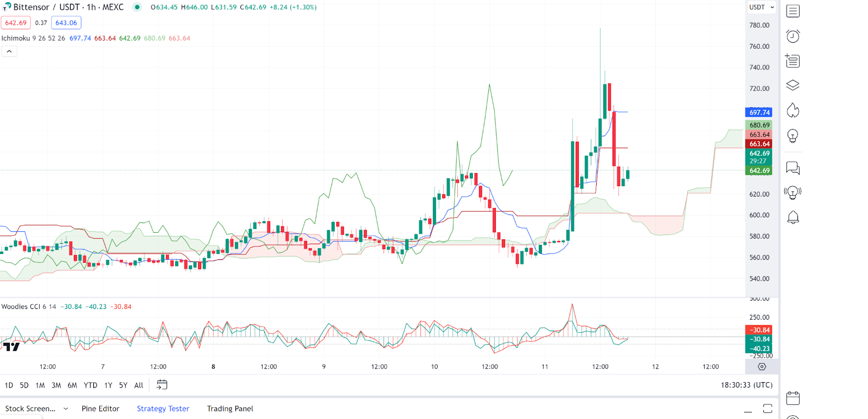This screenshot has height=419, width=868.
Task: Click the date label 10 on time axis
Action: pos(434,367)
